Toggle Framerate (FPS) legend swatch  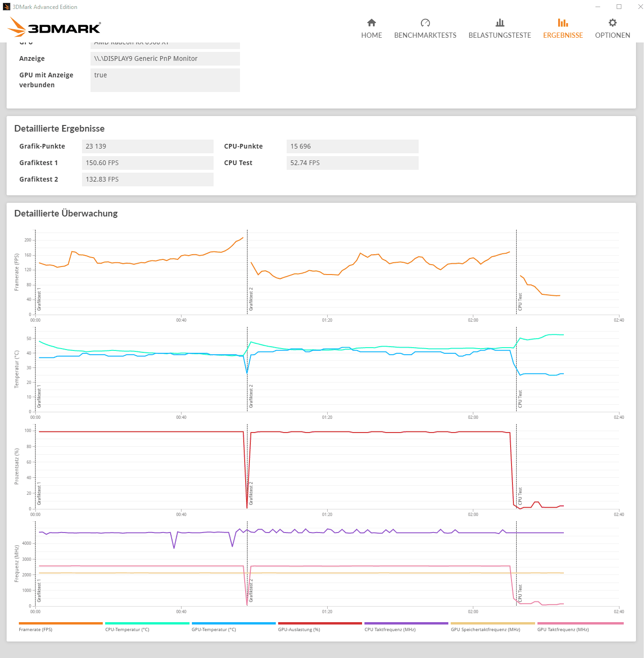pos(61,623)
